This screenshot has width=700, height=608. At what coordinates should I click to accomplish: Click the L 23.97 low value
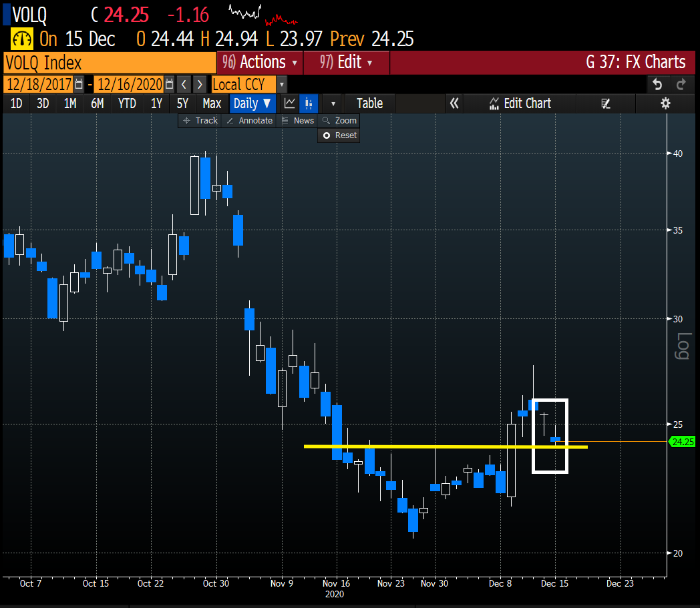[x=294, y=39]
